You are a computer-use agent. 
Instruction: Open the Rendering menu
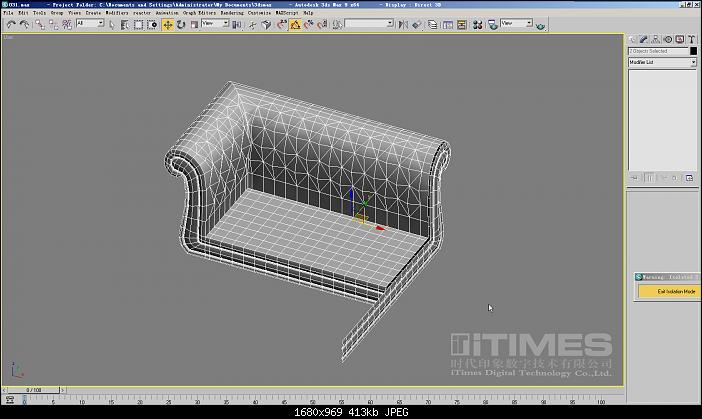[231, 13]
